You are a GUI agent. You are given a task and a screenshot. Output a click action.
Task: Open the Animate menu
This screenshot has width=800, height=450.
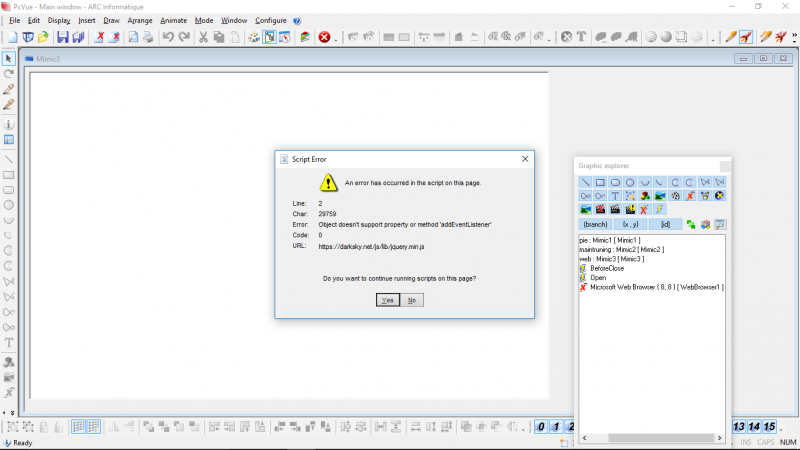point(173,20)
